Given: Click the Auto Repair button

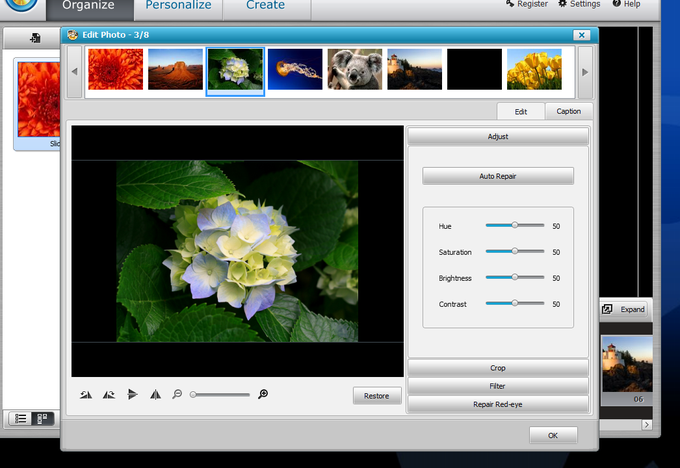Looking at the screenshot, I should coord(498,176).
